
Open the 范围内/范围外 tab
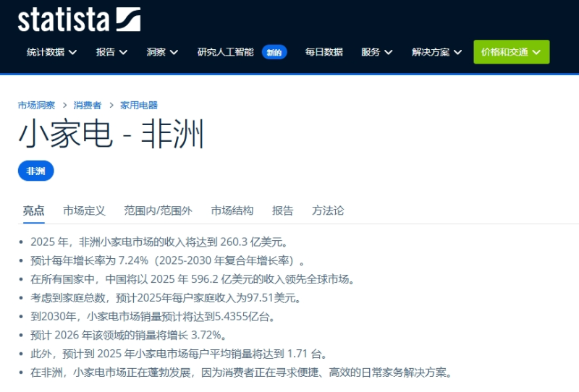coord(158,210)
